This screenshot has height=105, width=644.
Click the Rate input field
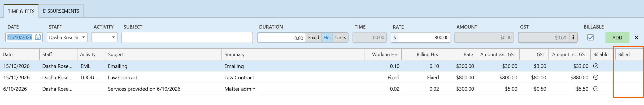pos(420,38)
